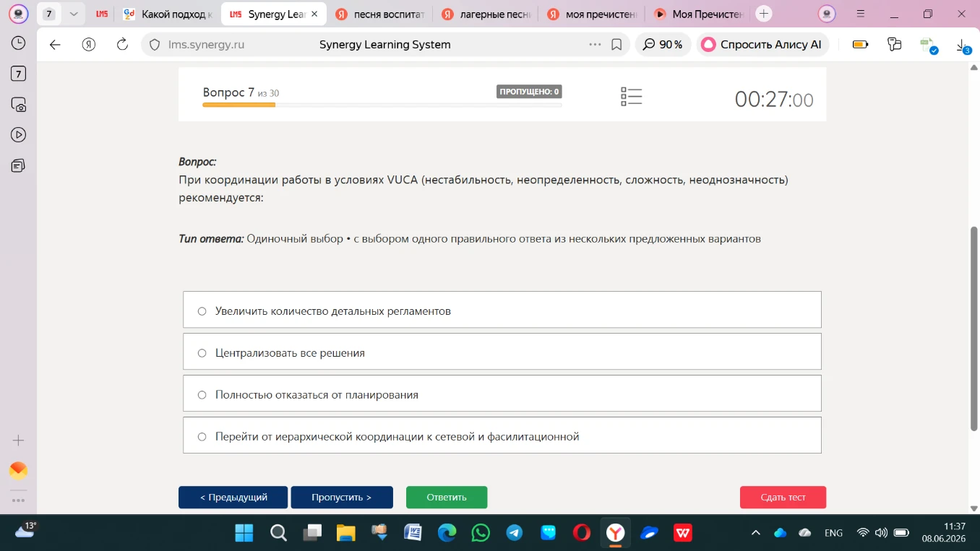
Task: Open the sidebar three-dots settings
Action: [19, 500]
